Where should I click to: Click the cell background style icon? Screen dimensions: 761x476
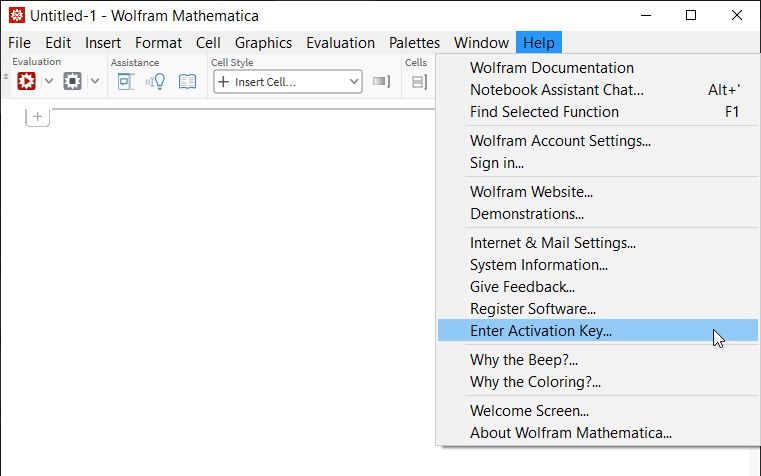coord(381,82)
